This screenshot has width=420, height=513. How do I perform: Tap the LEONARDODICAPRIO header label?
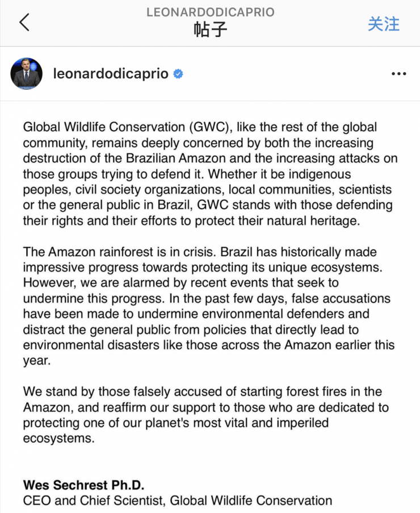(x=210, y=12)
